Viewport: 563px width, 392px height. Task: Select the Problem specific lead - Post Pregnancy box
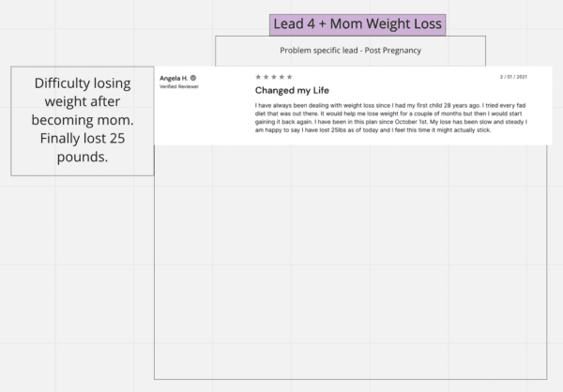click(x=350, y=51)
